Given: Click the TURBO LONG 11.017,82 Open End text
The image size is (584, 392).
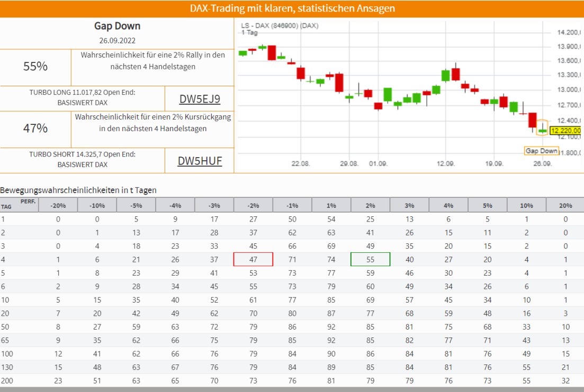Looking at the screenshot, I should [x=82, y=93].
